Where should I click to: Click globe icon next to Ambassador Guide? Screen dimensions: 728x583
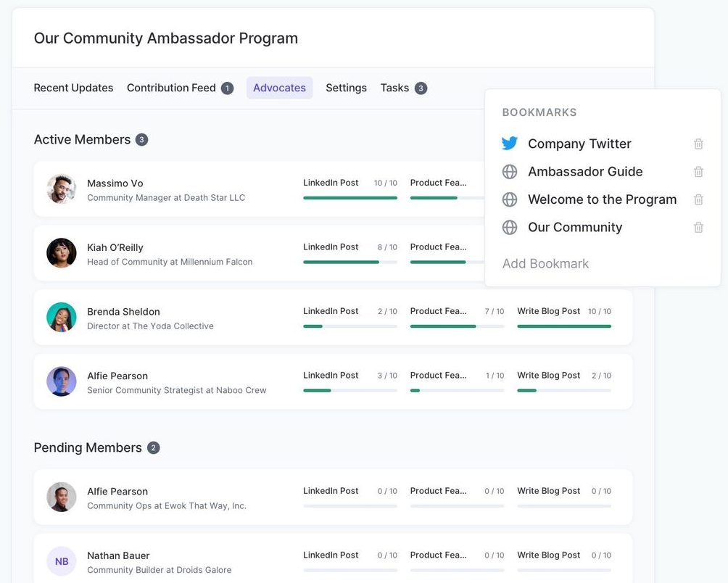pyautogui.click(x=510, y=172)
